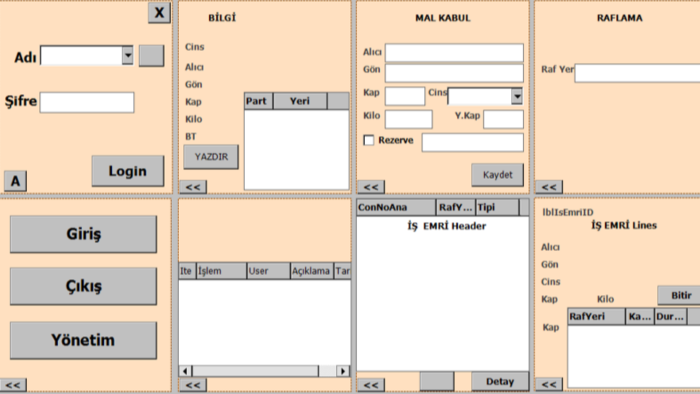Click the ConNoAna column header
Screen dimensions: 700x394
pyautogui.click(x=396, y=207)
